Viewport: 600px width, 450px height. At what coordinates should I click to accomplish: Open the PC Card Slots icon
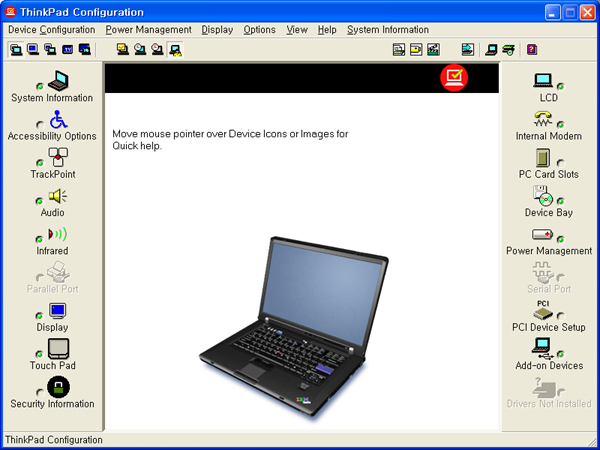pos(543,158)
